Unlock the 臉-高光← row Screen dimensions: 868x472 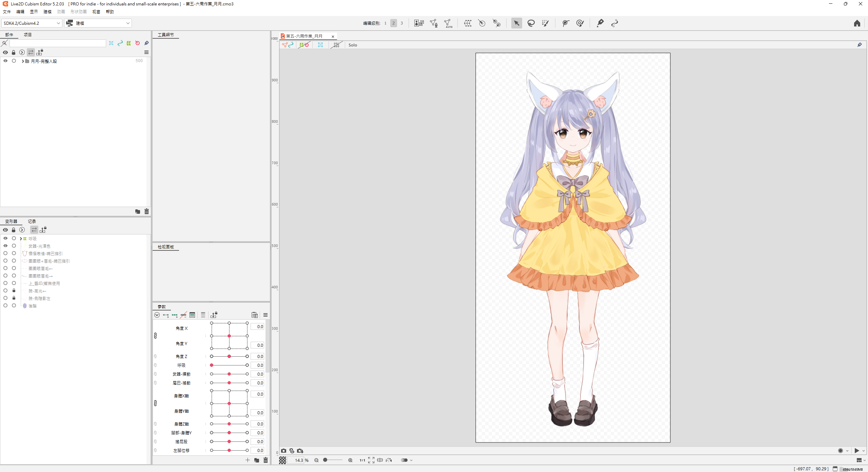[x=14, y=291]
